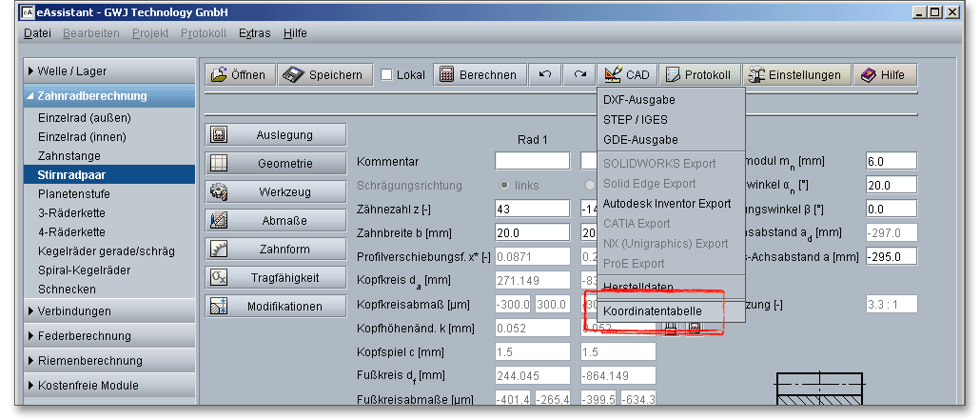Enable the Lokal checkbox
Image resolution: width=980 pixels, height=420 pixels.
pyautogui.click(x=387, y=75)
